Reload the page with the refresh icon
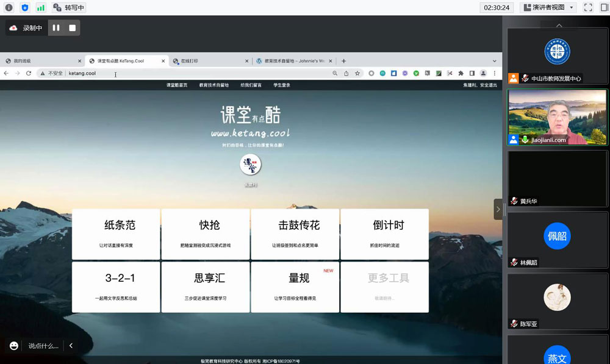Image resolution: width=610 pixels, height=364 pixels. coord(29,73)
